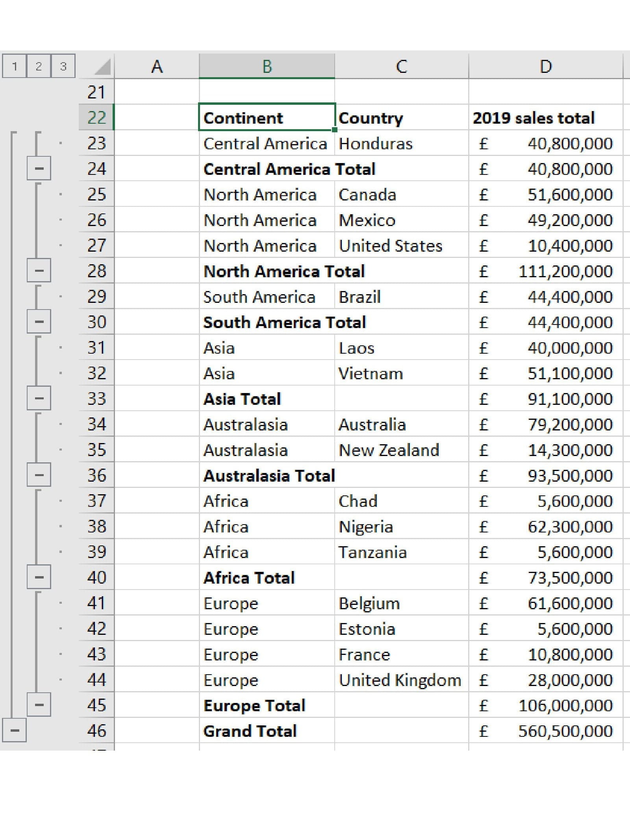
Task: Collapse the Central America Total group
Action: [x=39, y=169]
